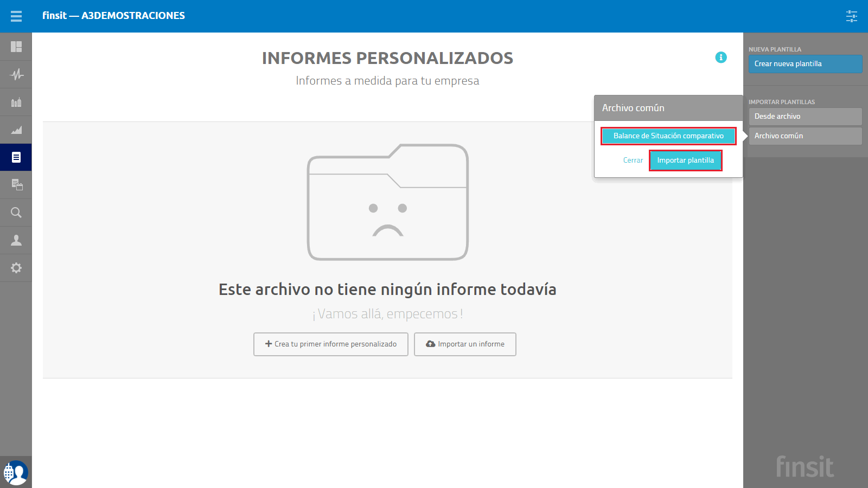Select the reports document sidebar icon

(x=16, y=157)
